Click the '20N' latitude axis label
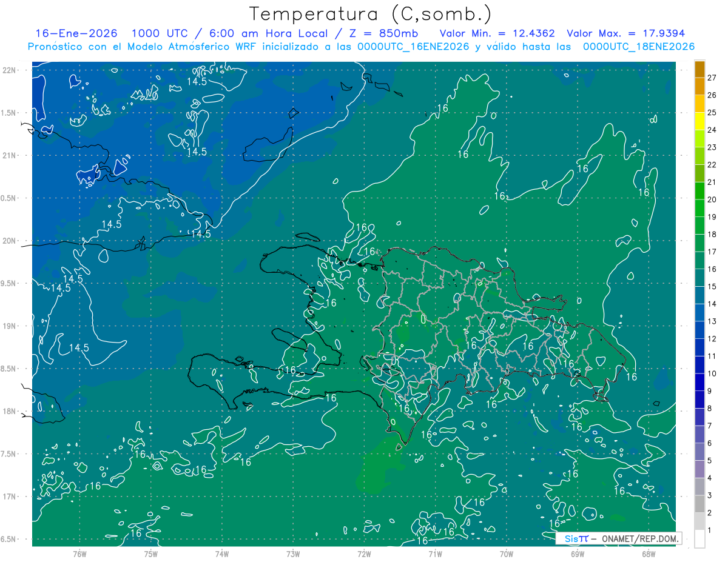The height and width of the screenshot is (562, 728). click(9, 241)
